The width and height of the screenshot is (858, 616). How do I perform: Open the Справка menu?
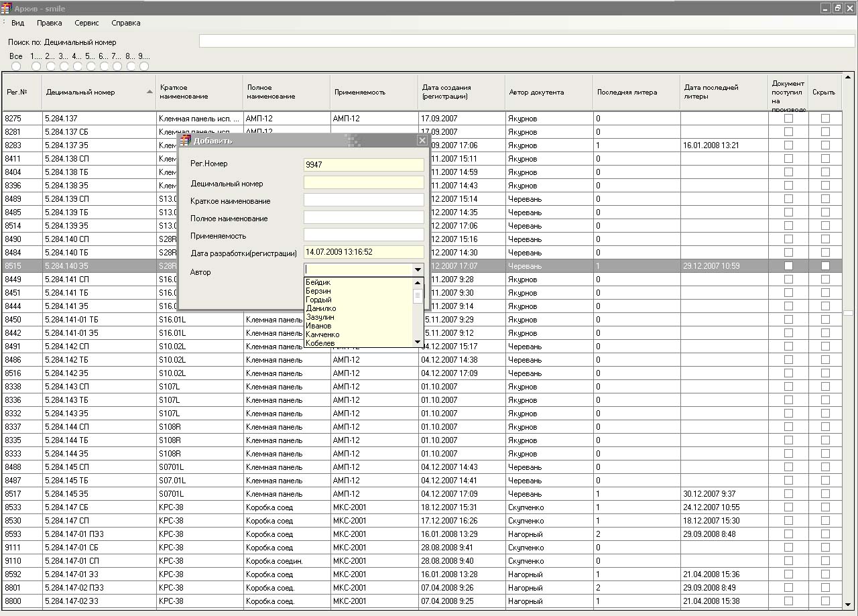click(126, 23)
